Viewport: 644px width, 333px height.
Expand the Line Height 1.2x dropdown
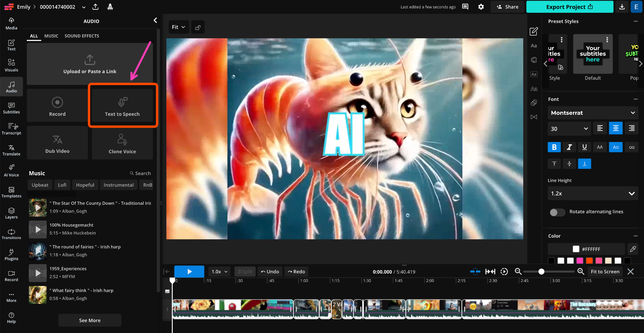pyautogui.click(x=593, y=194)
